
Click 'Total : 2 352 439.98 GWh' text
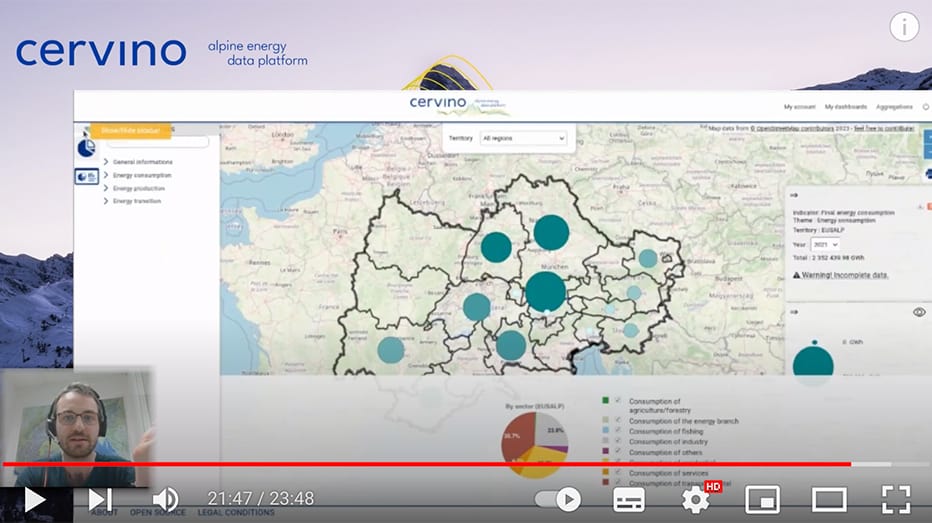828,258
